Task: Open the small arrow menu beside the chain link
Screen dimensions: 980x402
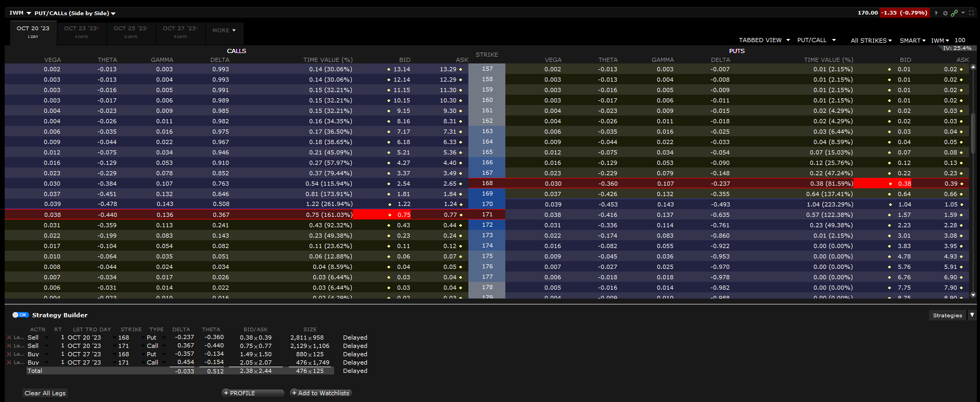Action: pyautogui.click(x=963, y=12)
